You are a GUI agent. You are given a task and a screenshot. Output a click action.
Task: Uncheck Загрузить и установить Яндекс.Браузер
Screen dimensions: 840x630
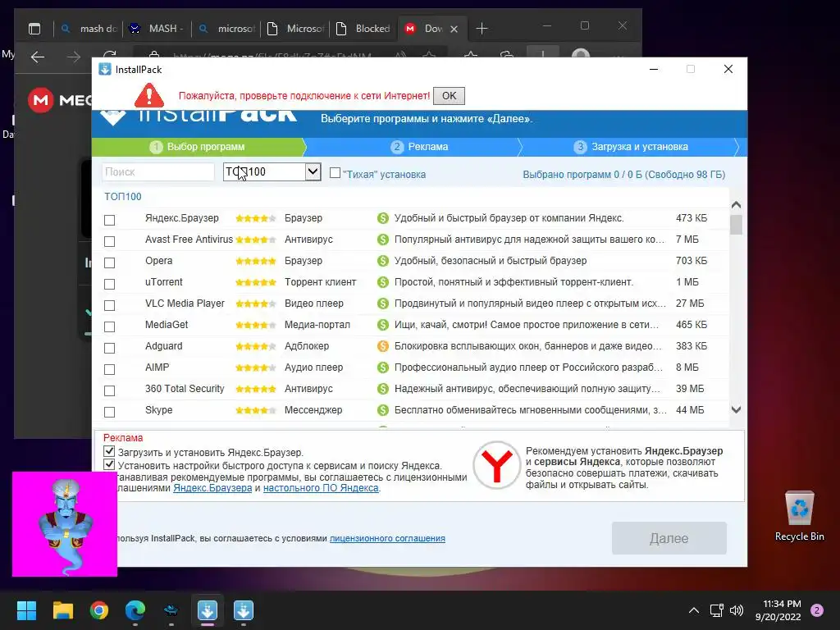pos(109,451)
